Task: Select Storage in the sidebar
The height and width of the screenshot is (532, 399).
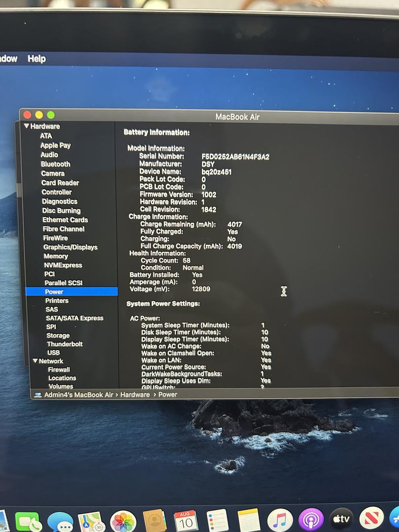Action: pos(58,335)
